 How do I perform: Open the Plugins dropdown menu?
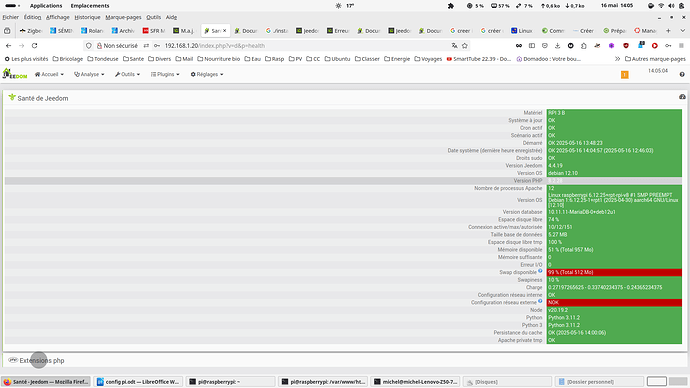point(165,74)
